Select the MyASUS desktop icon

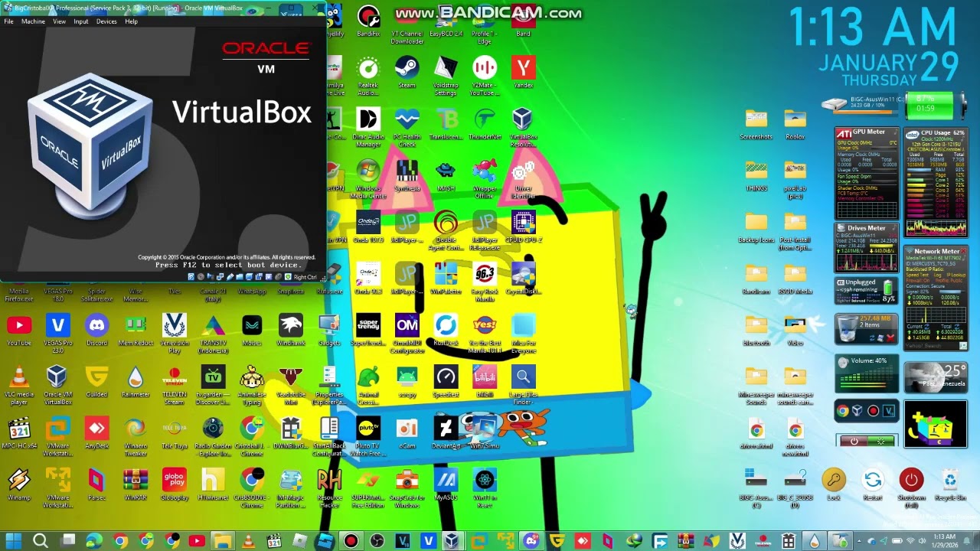(x=446, y=484)
